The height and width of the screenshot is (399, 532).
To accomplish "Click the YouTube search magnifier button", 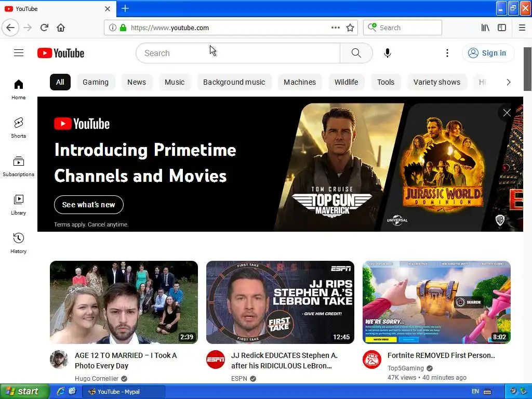I will [356, 53].
